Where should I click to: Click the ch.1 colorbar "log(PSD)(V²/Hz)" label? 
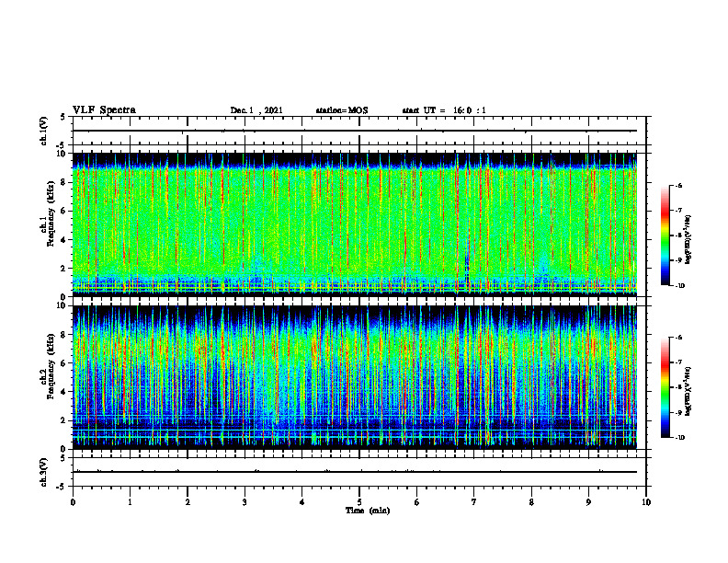pyautogui.click(x=688, y=239)
